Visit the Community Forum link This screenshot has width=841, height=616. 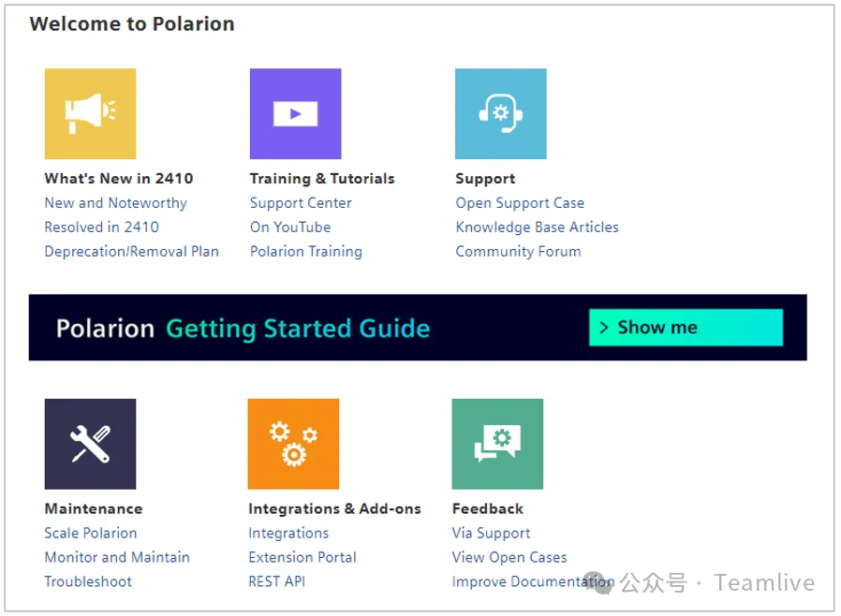tap(518, 252)
